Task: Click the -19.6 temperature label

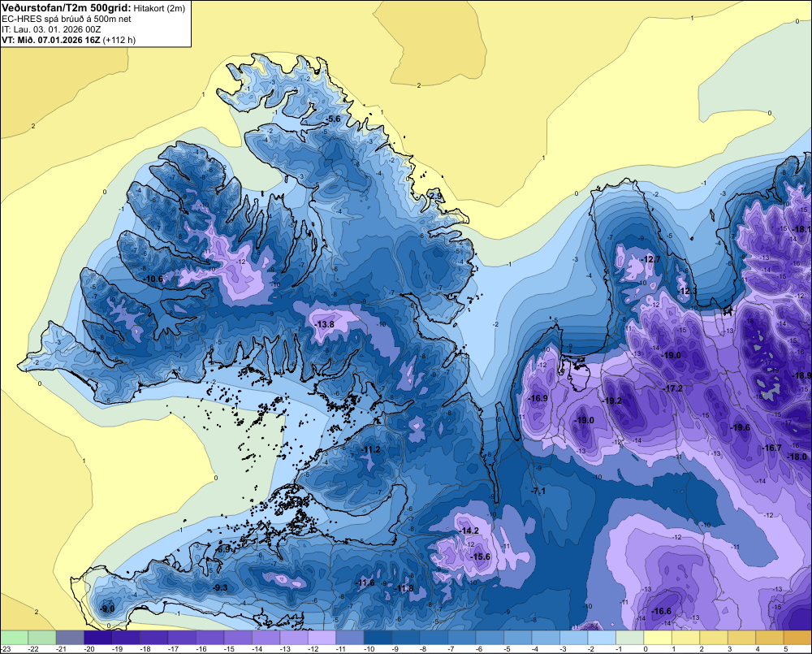Action: pyautogui.click(x=740, y=427)
